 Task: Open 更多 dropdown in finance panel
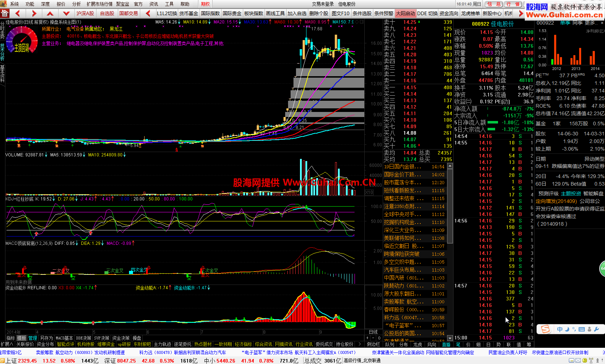pyautogui.click(x=591, y=23)
